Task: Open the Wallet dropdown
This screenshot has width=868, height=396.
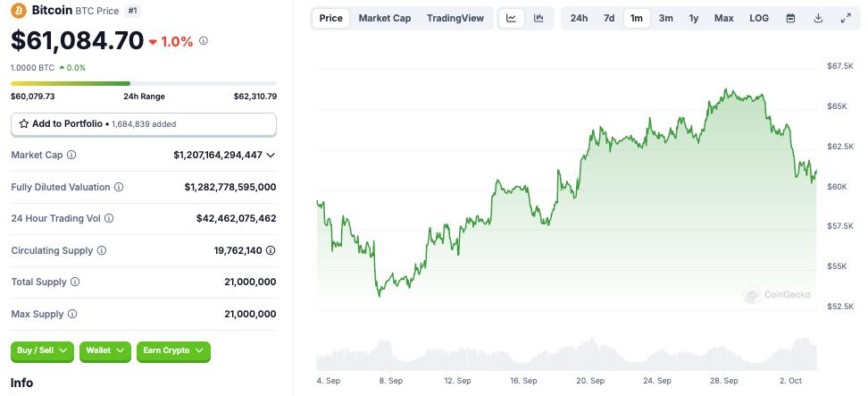Action: coord(105,350)
